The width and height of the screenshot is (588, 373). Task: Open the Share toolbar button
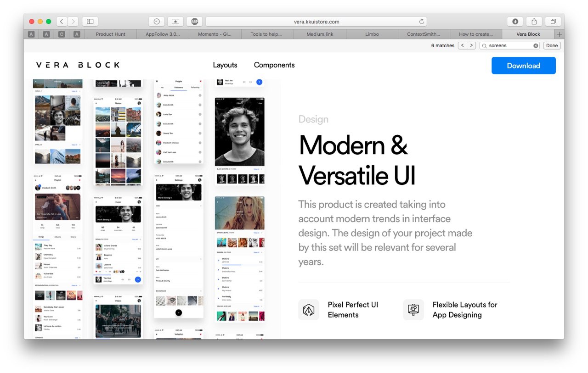pyautogui.click(x=534, y=22)
